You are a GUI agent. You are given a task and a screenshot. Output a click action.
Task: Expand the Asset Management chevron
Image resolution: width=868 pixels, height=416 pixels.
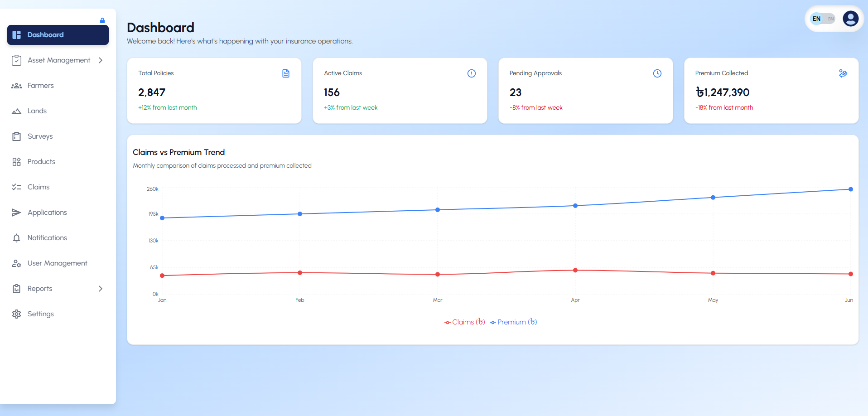(101, 60)
